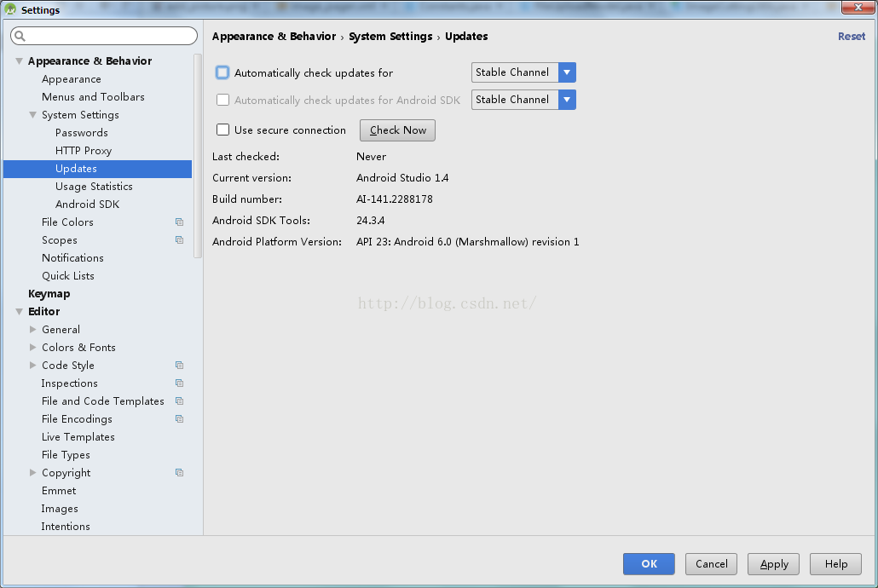The image size is (878, 588).
Task: Expand the Copyright node
Action: 33,473
